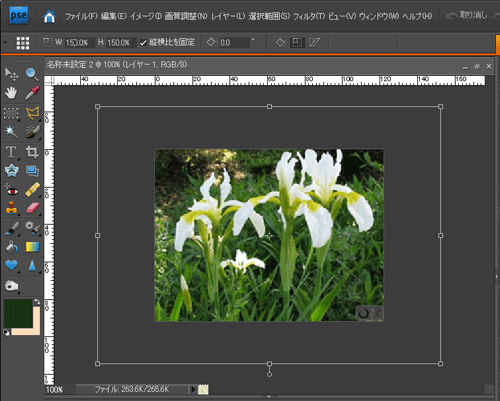
Task: Open the フィルタ(T) menu
Action: [x=309, y=16]
